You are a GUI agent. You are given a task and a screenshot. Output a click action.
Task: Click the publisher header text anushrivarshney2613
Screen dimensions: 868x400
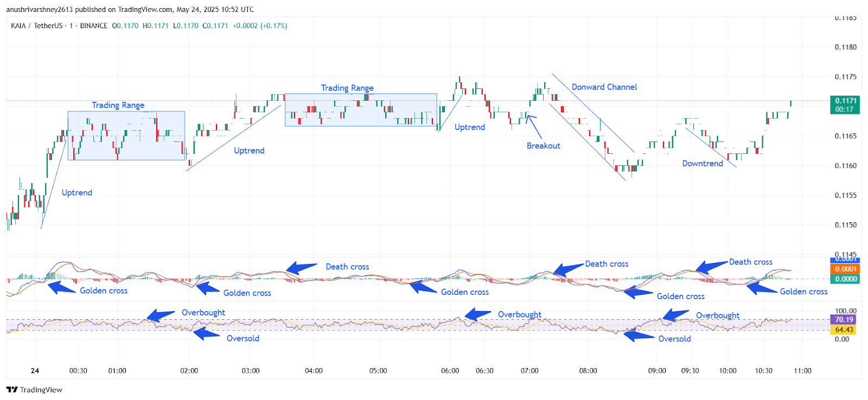coord(41,9)
